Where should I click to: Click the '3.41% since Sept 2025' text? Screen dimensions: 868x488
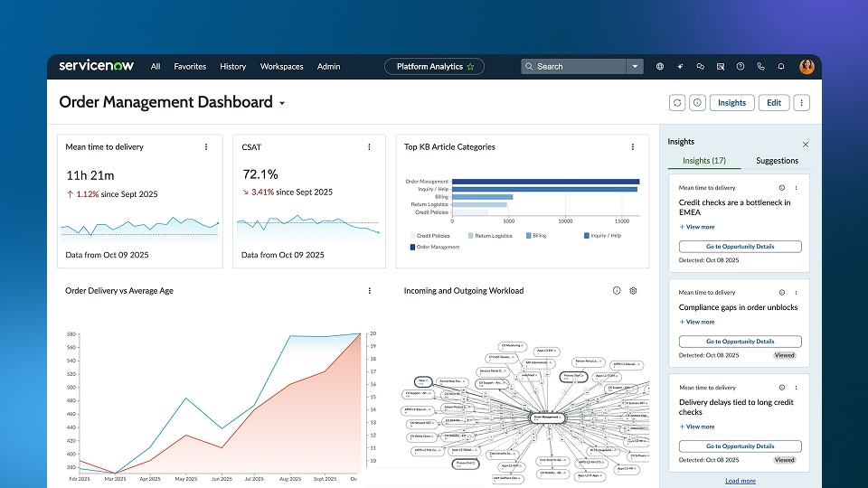click(x=292, y=192)
